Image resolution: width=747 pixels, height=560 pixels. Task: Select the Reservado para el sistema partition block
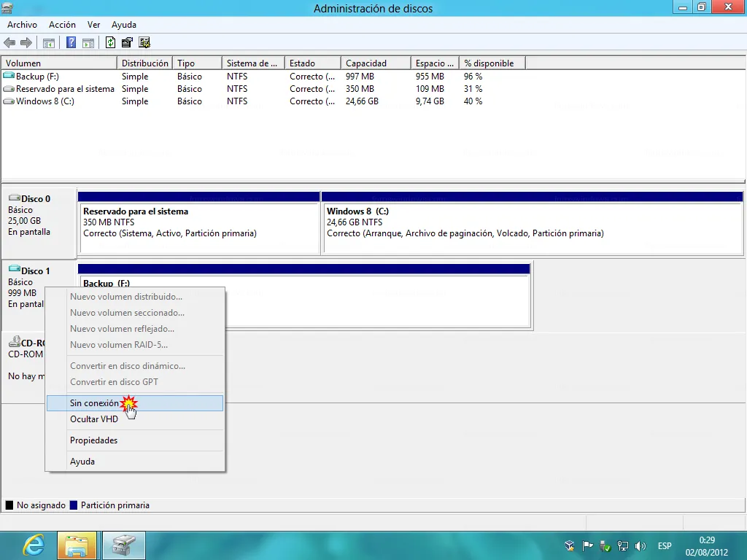point(198,223)
